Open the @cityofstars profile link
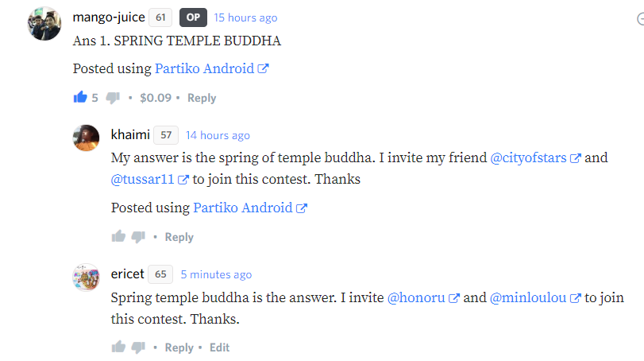644x361 pixels. tap(529, 157)
